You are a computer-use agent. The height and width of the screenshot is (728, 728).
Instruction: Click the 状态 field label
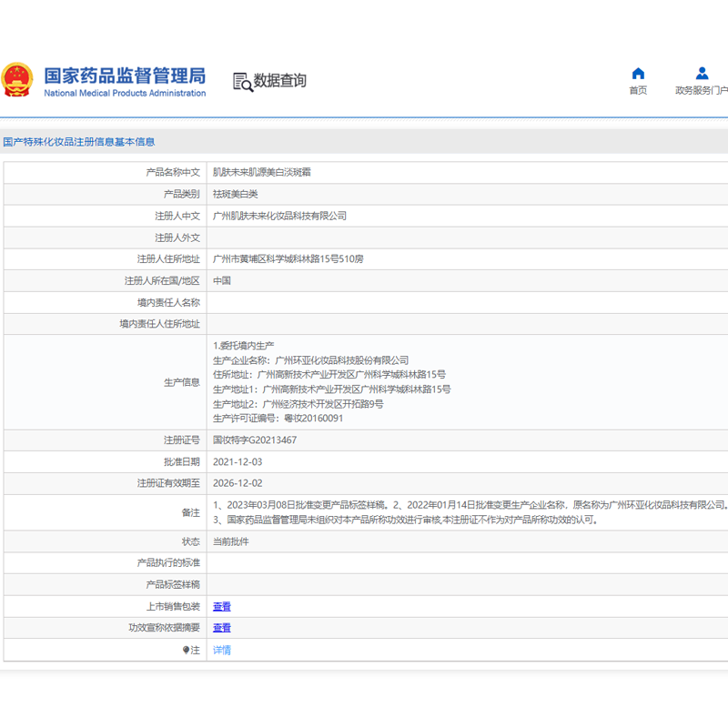click(x=191, y=541)
